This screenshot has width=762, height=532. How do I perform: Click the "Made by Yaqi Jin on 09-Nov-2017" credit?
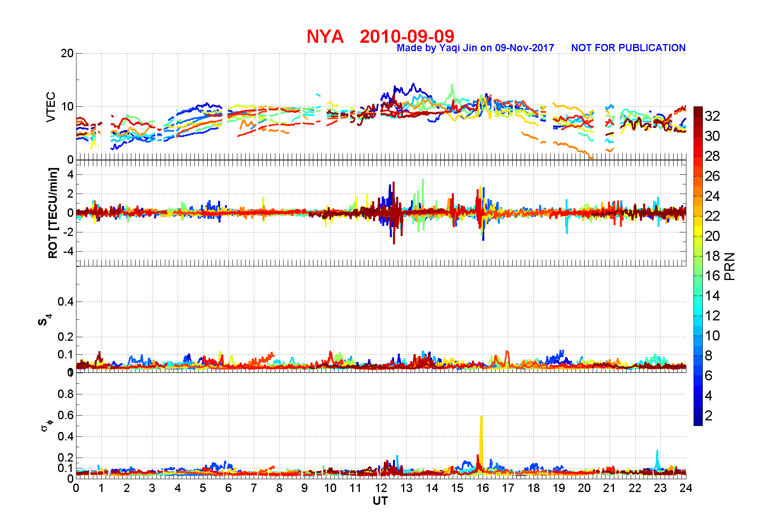click(x=475, y=48)
